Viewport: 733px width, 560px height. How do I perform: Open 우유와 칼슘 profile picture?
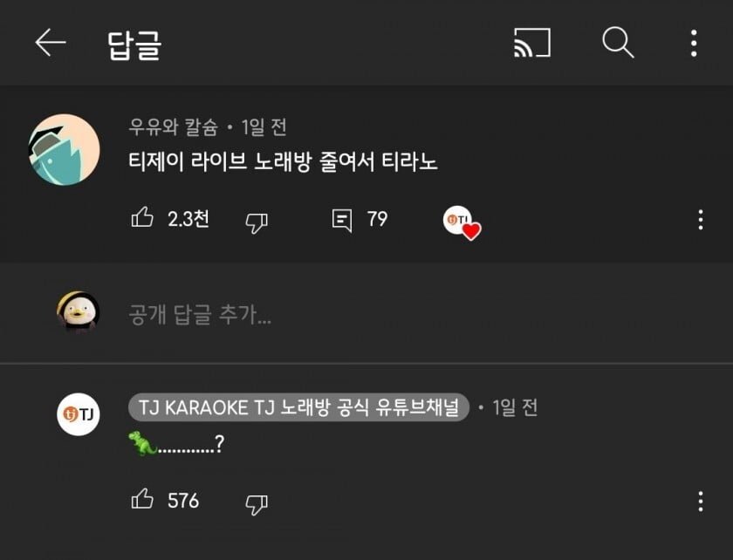[x=64, y=149]
